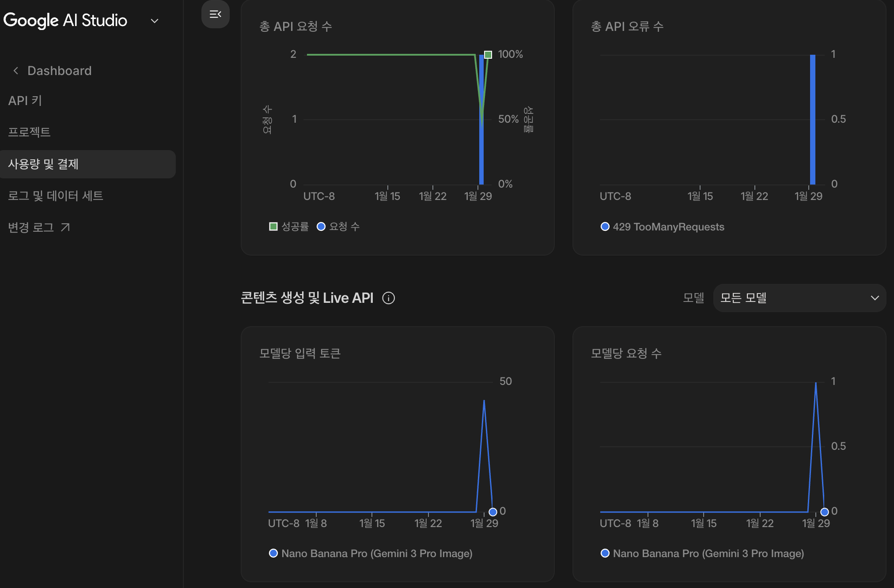Screen dimensions: 894x588
Task: Toggle Nano Banana Pro series in 모델당 요청 수 chart
Action: click(708, 553)
